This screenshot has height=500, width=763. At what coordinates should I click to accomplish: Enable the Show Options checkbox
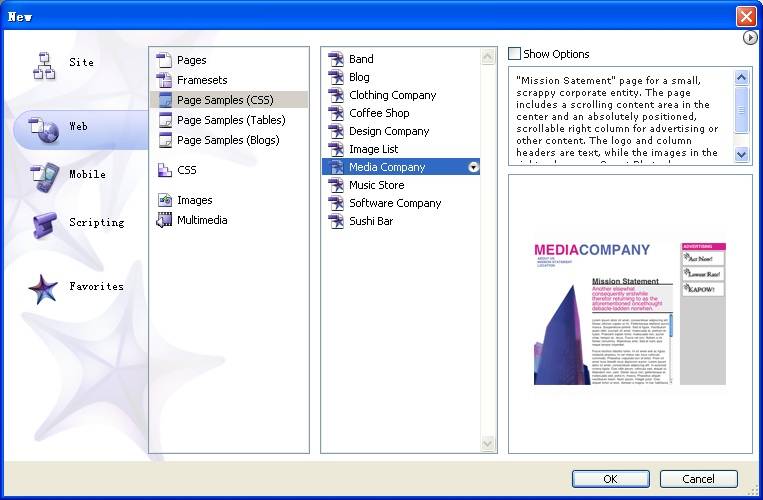[x=515, y=54]
